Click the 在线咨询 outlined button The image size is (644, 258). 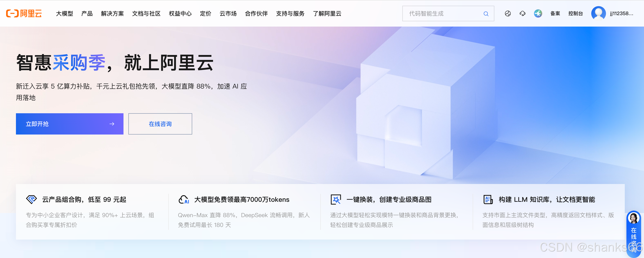(160, 124)
